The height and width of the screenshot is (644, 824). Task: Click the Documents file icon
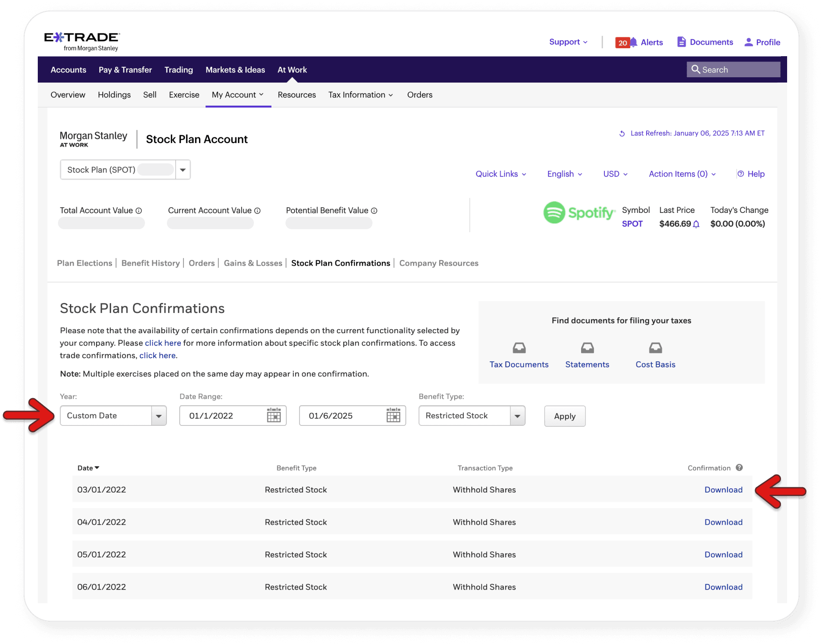pyautogui.click(x=681, y=42)
